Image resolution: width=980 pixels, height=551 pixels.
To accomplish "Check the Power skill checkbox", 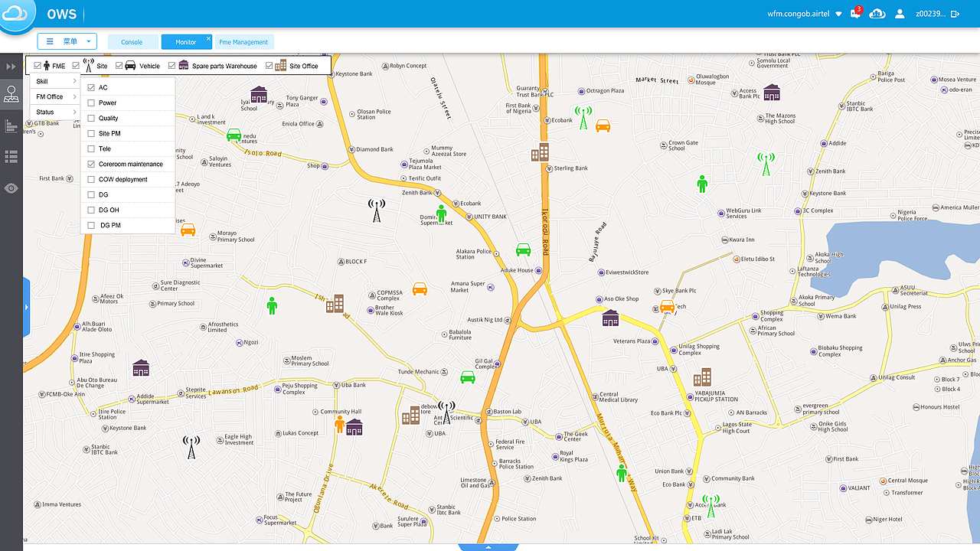I will 91,103.
